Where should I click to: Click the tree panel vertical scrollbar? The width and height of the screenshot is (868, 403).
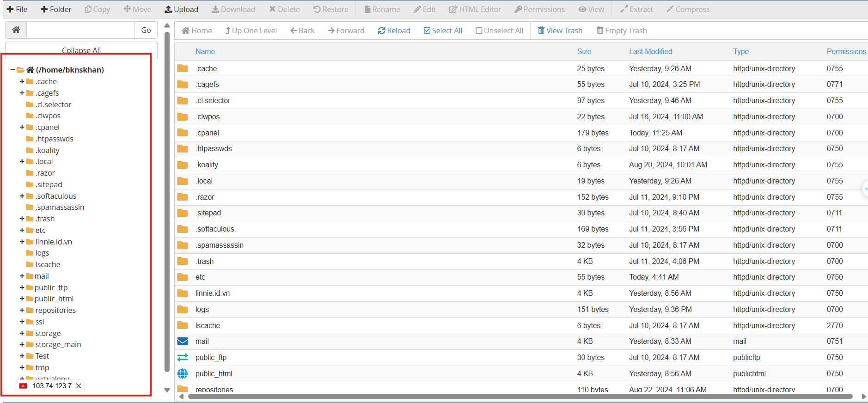(x=167, y=201)
